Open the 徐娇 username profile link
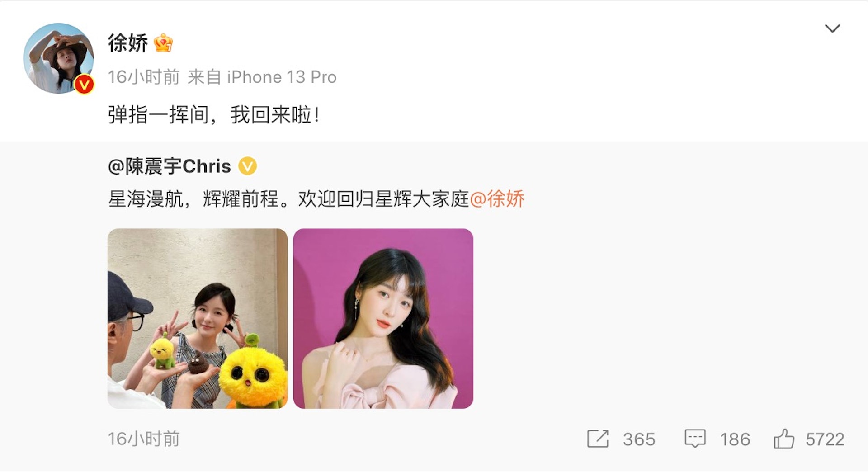Screen dimensions: 868x472 pos(128,43)
